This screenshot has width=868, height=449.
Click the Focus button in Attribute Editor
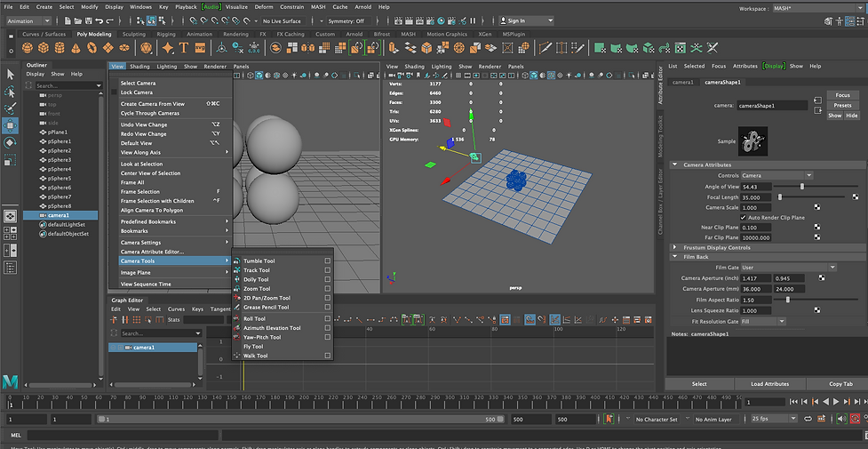tap(842, 95)
